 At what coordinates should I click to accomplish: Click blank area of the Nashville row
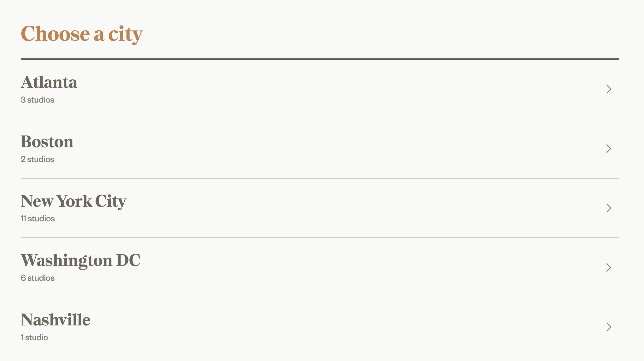pos(312,327)
